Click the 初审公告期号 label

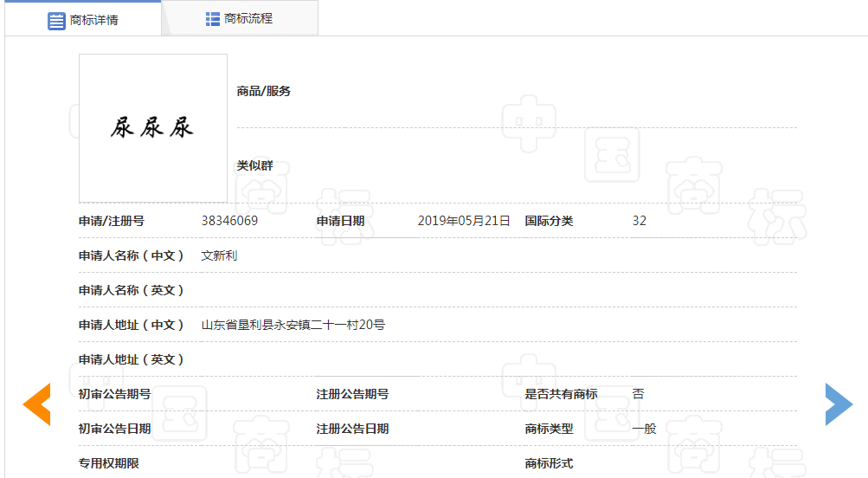[114, 394]
